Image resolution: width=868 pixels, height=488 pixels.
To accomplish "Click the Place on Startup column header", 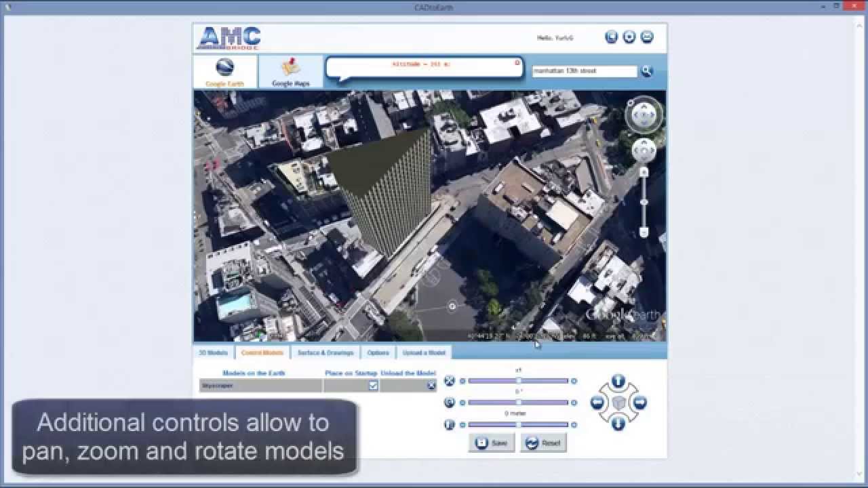I will point(351,373).
